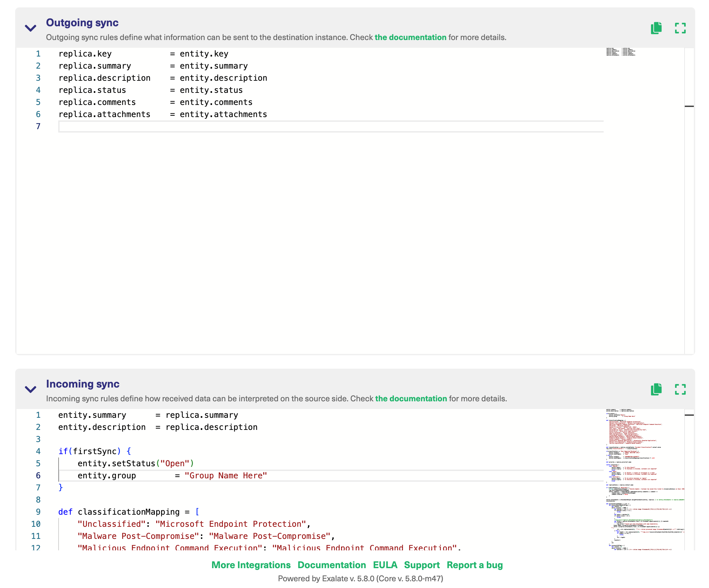Click the Outgoing sync code minimap
The height and width of the screenshot is (588, 709).
(643, 201)
